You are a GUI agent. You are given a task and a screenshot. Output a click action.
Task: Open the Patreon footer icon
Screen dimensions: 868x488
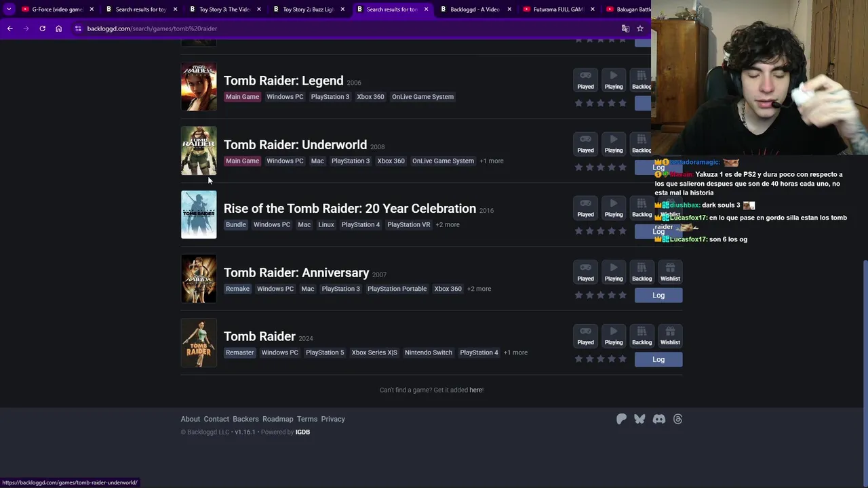click(621, 419)
